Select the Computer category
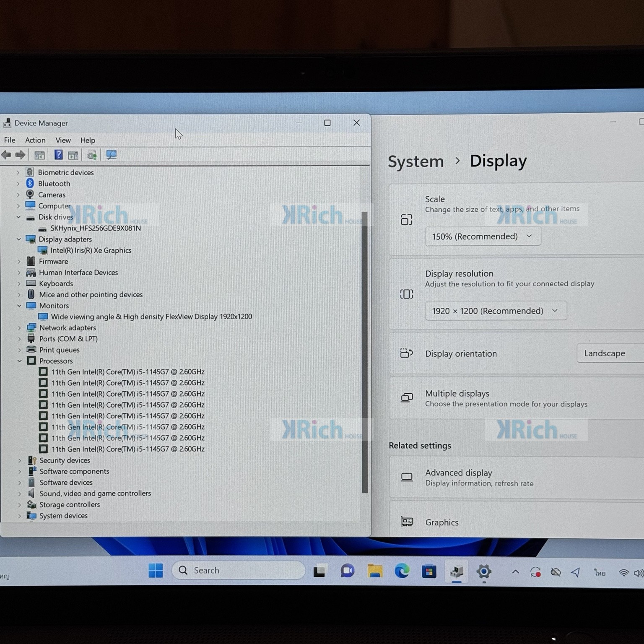644x644 pixels. click(55, 206)
